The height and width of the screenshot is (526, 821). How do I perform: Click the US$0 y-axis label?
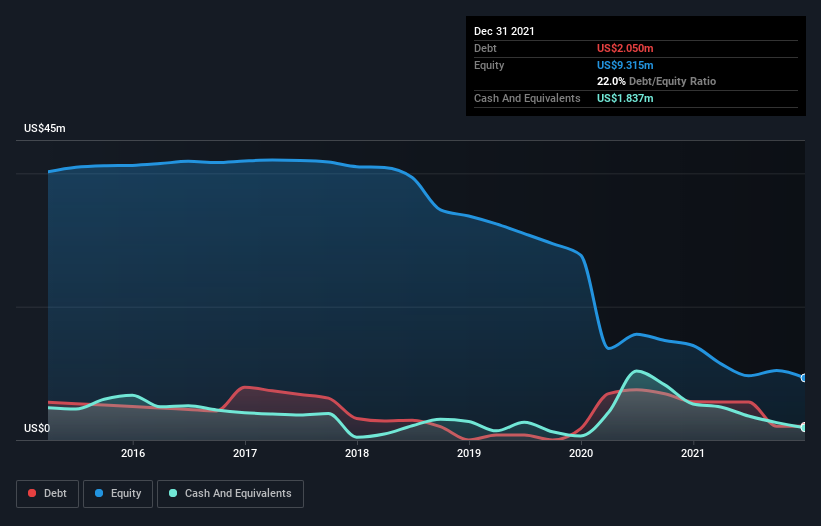tap(37, 428)
